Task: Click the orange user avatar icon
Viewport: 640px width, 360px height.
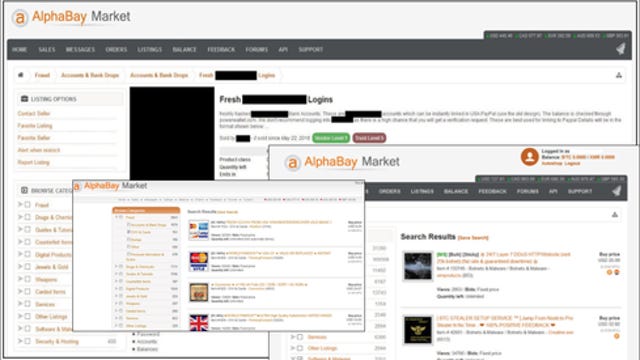Action: pyautogui.click(x=529, y=157)
